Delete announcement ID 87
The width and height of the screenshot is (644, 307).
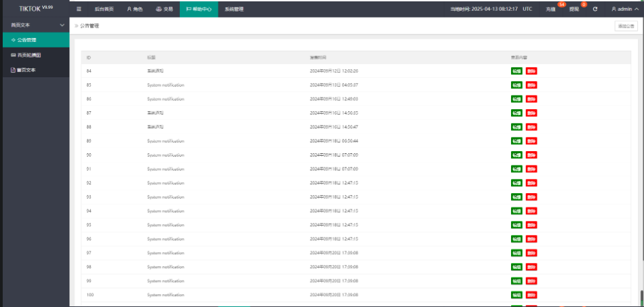531,113
